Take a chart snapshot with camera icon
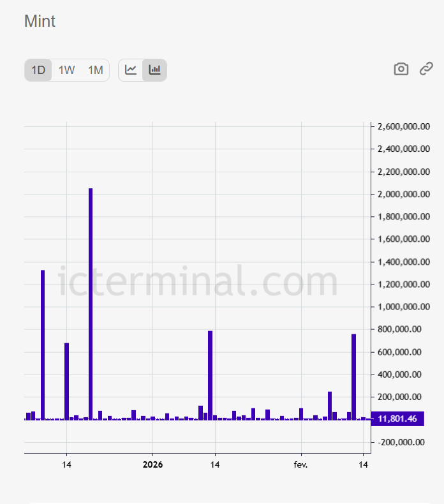 (x=401, y=69)
